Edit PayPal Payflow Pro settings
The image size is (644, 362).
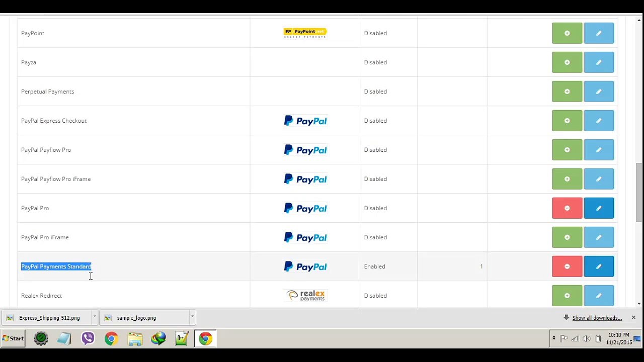tap(598, 150)
